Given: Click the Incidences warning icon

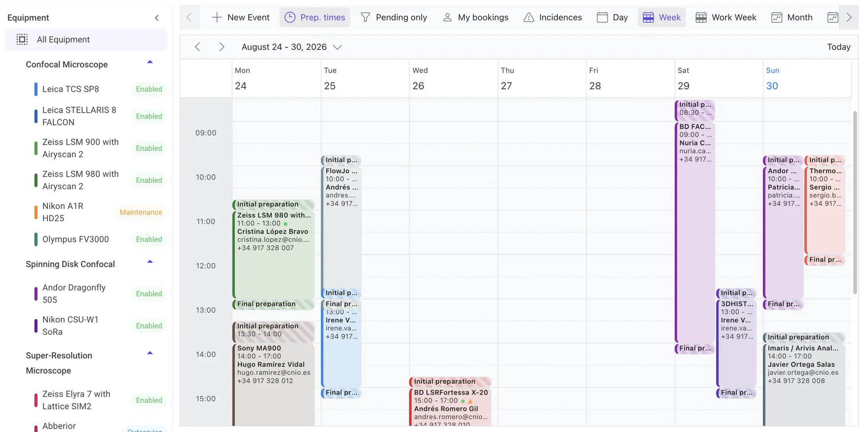Looking at the screenshot, I should [x=529, y=17].
